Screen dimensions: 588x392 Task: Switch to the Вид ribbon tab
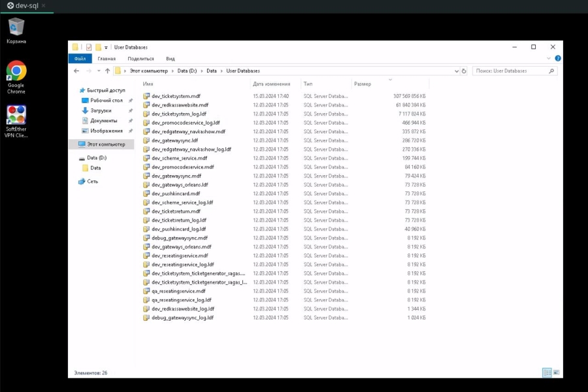point(170,58)
